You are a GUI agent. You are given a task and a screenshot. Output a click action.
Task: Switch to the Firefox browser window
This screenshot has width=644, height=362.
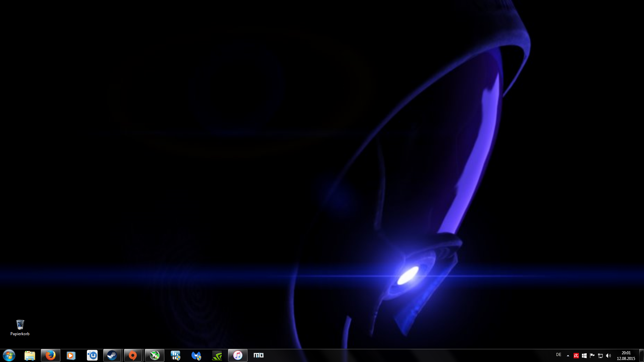pos(51,355)
